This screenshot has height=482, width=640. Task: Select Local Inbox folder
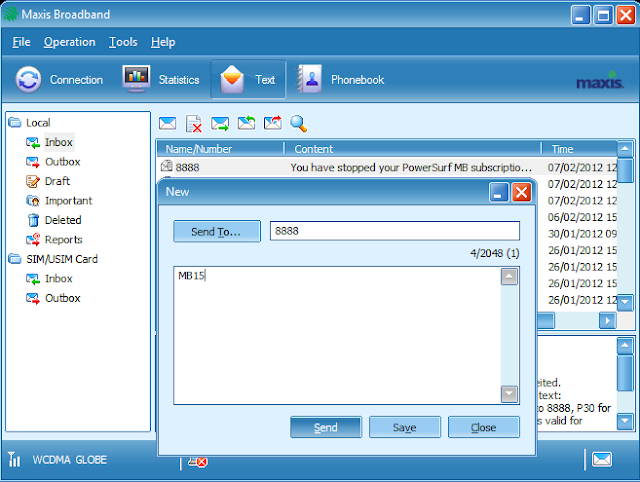pyautogui.click(x=59, y=142)
